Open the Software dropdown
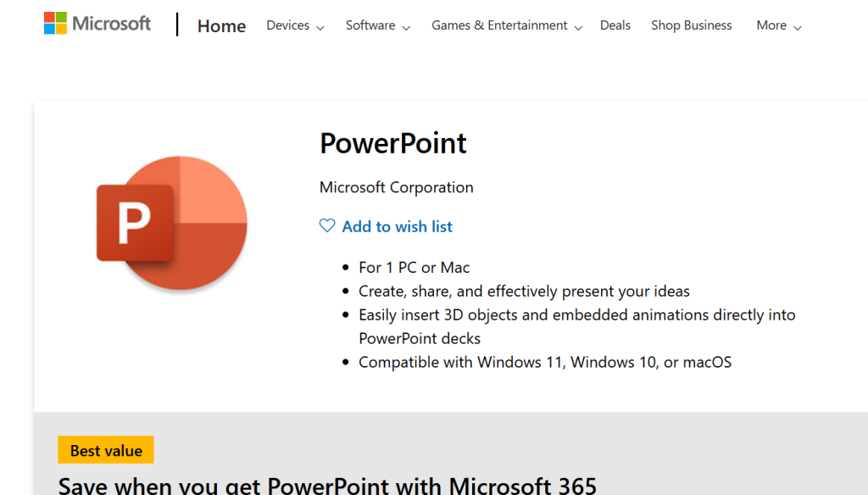 (408, 28)
